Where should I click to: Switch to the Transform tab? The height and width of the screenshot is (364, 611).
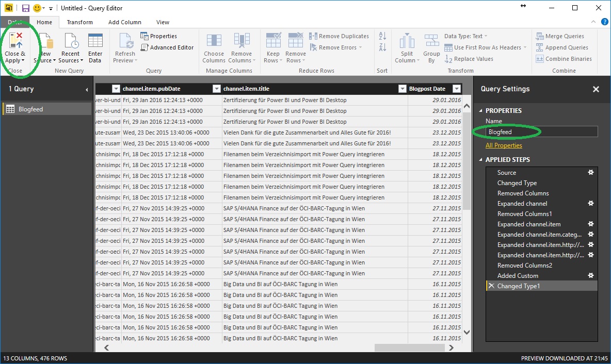coord(79,22)
